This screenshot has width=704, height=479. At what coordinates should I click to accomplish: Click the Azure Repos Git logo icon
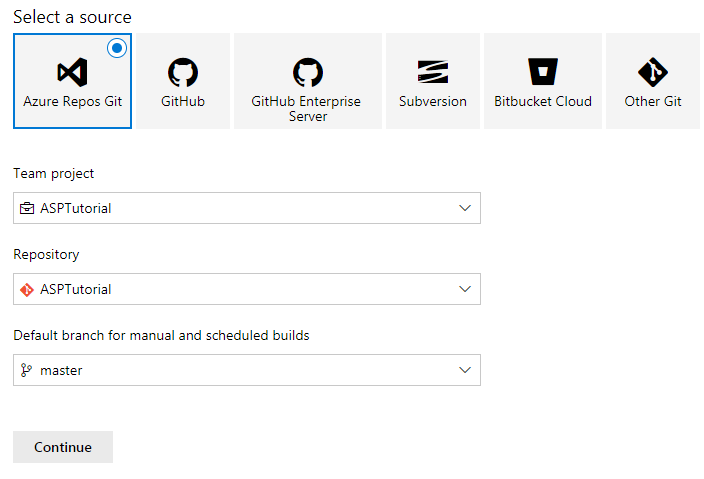coord(72,72)
